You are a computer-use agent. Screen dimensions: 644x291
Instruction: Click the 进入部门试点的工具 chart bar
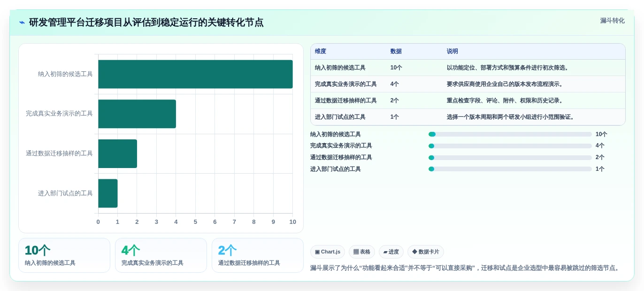[108, 193]
